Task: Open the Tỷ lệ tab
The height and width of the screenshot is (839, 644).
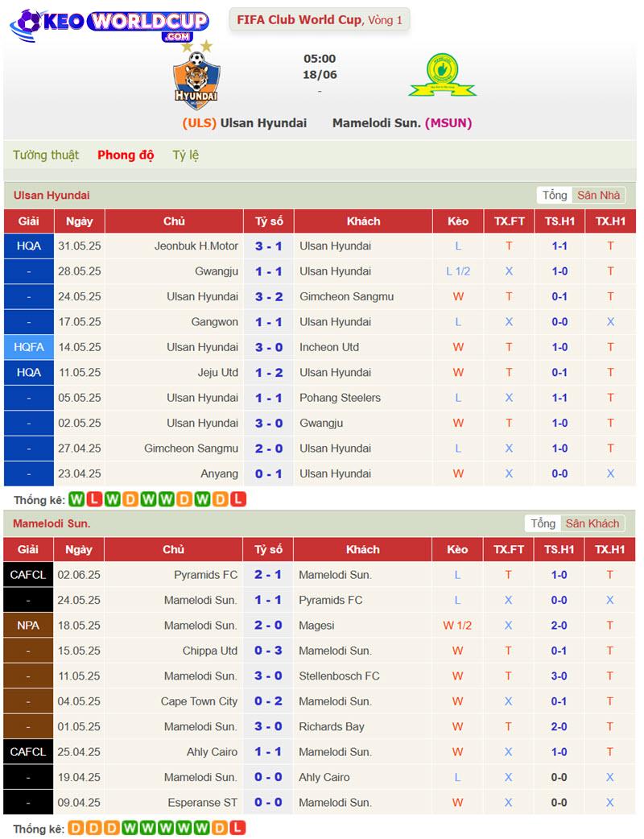Action: coord(186,155)
